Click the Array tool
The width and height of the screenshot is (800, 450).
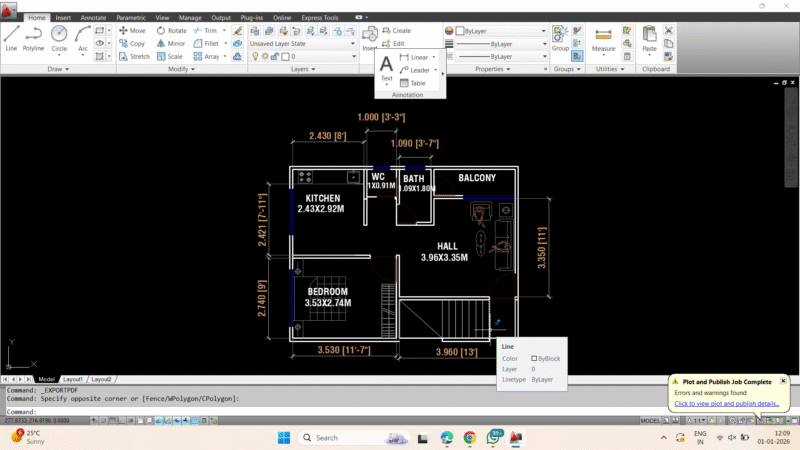click(x=207, y=56)
